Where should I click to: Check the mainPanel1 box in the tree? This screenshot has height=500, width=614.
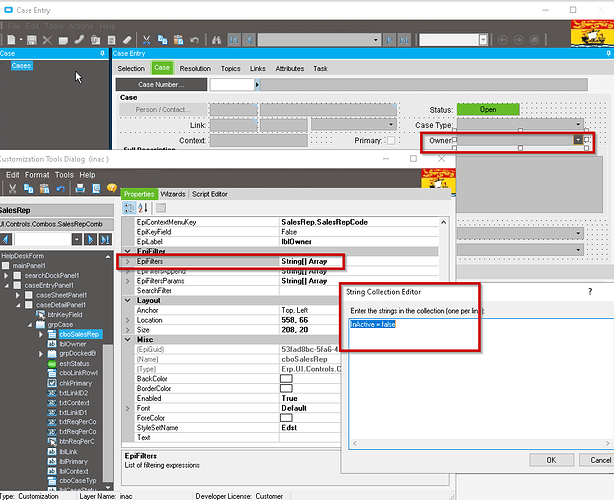click(6, 266)
